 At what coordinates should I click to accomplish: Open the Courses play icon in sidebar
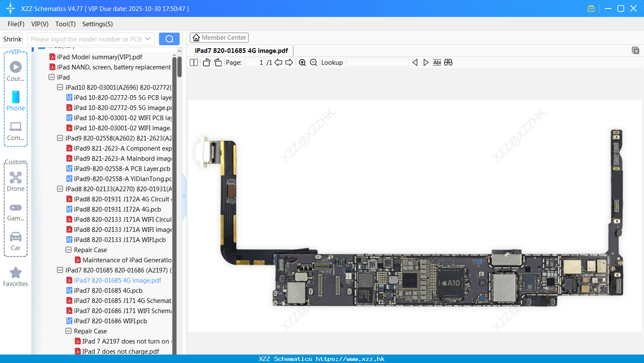pos(16,67)
